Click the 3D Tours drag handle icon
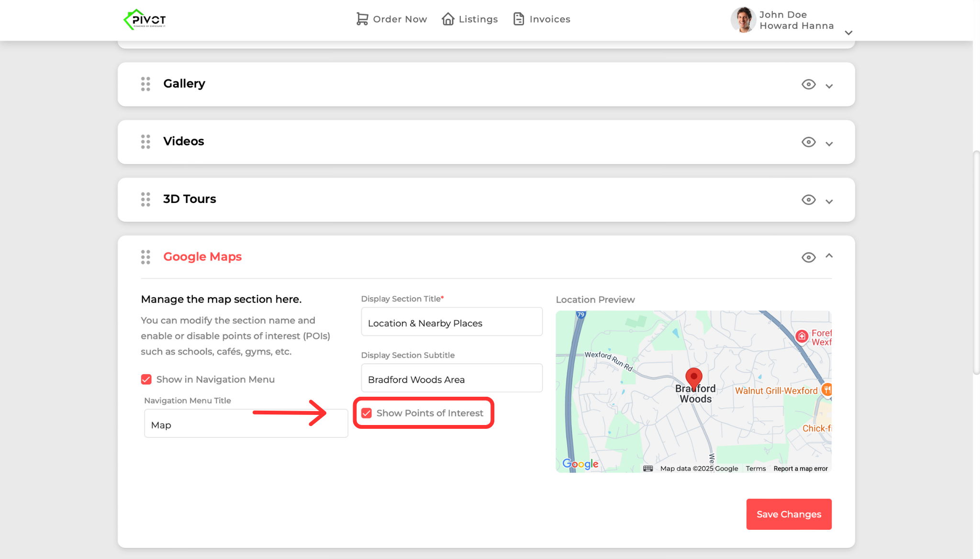 pos(145,199)
